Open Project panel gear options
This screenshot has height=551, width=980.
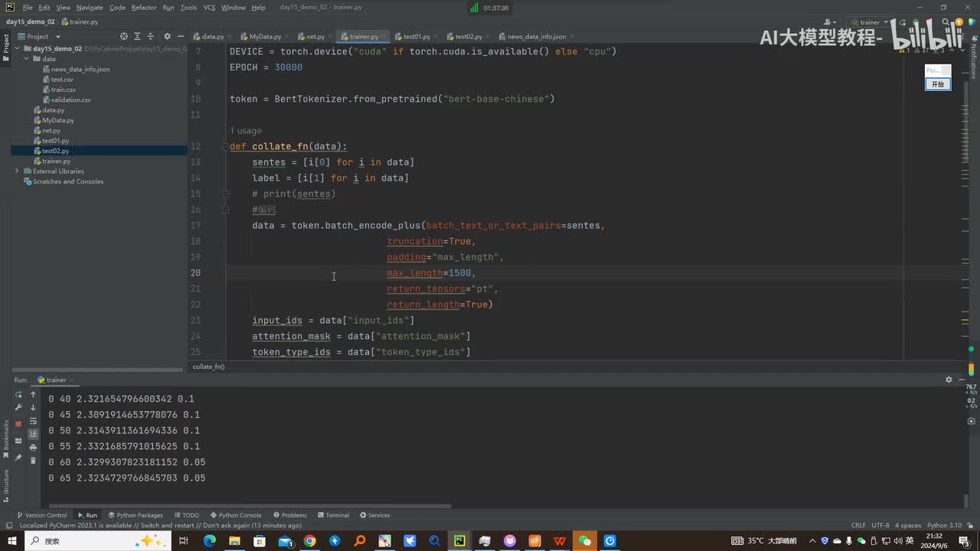[168, 37]
